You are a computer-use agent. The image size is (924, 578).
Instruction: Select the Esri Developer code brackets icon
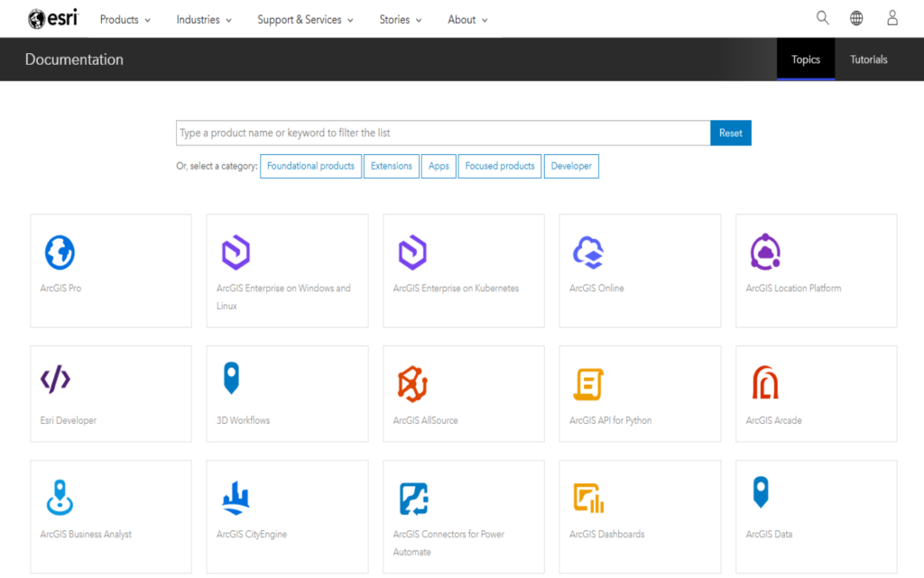click(55, 379)
